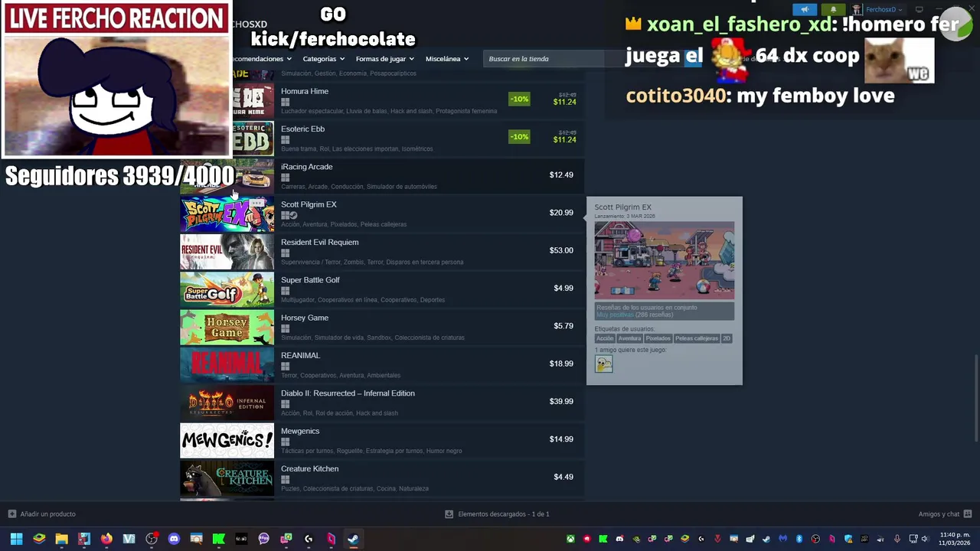Click Creature Kitchen title text
980x551 pixels.
coord(309,468)
